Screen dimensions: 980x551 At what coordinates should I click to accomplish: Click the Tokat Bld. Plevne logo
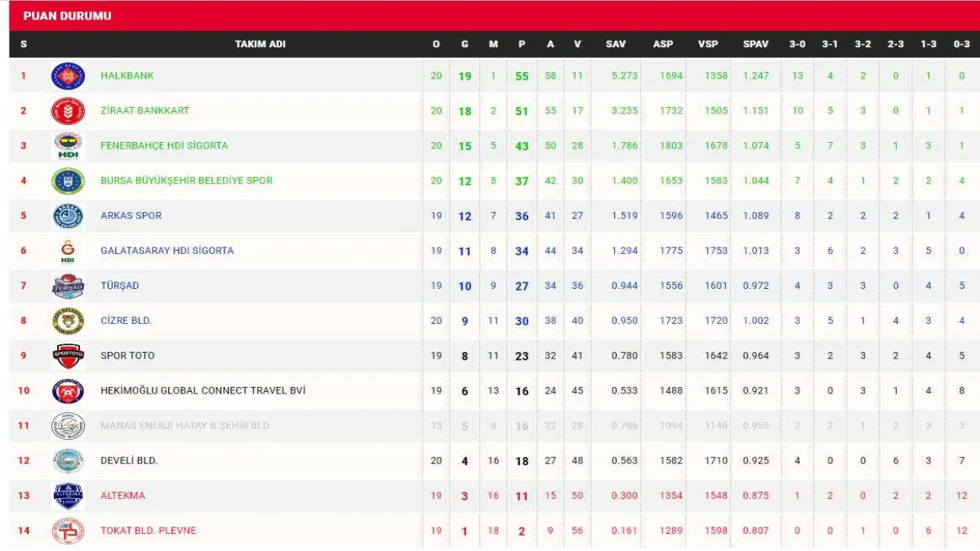[x=68, y=531]
